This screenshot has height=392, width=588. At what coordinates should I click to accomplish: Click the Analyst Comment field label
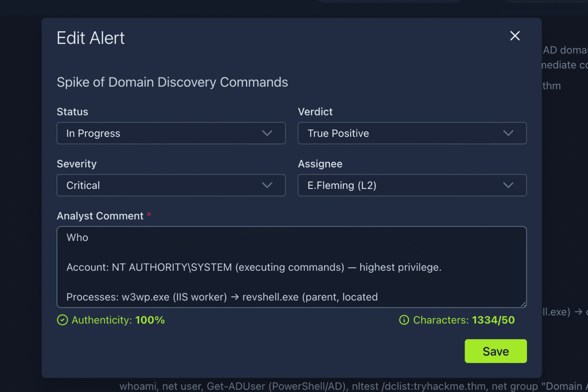100,216
